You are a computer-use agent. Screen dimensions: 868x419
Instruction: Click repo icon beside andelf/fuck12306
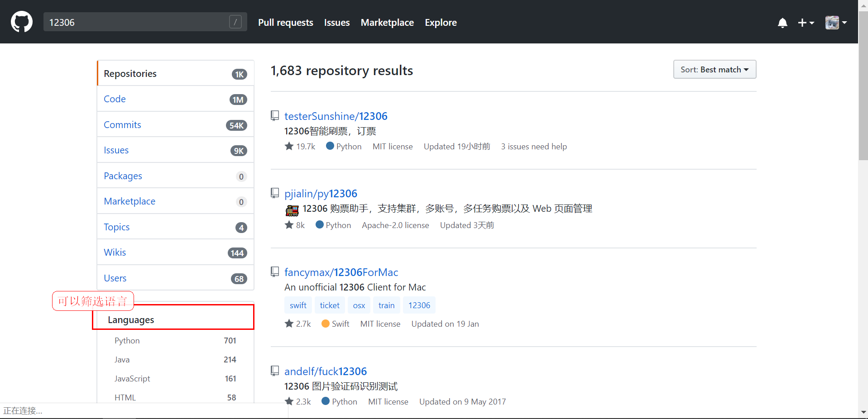click(x=275, y=371)
